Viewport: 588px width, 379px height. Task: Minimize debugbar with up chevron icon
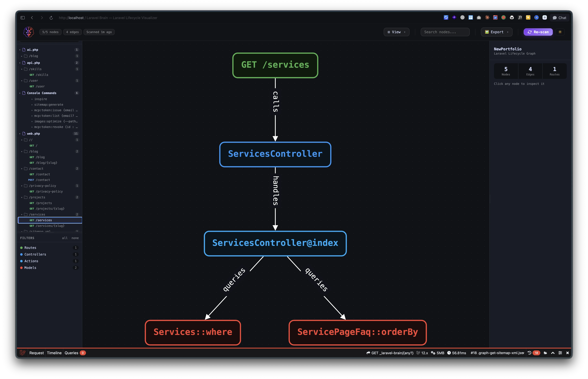[x=553, y=353]
